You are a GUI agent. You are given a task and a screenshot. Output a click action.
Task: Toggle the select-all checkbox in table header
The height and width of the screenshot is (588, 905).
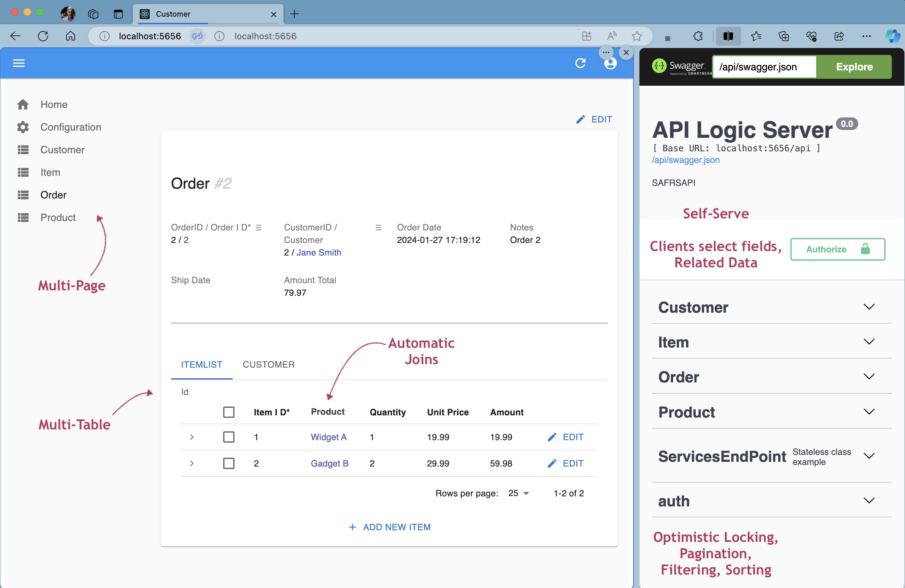point(229,412)
